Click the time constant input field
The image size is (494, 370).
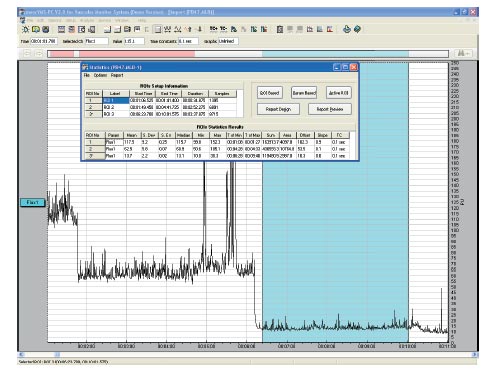click(x=188, y=41)
